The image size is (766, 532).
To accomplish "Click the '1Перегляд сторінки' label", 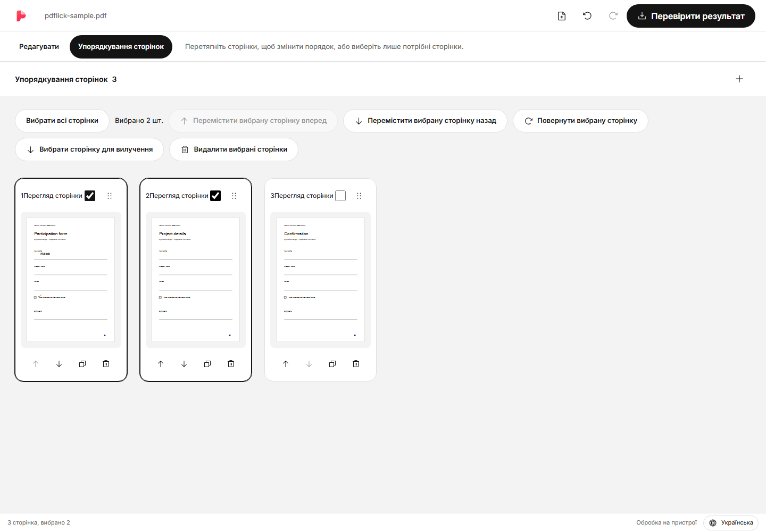I will tap(52, 196).
